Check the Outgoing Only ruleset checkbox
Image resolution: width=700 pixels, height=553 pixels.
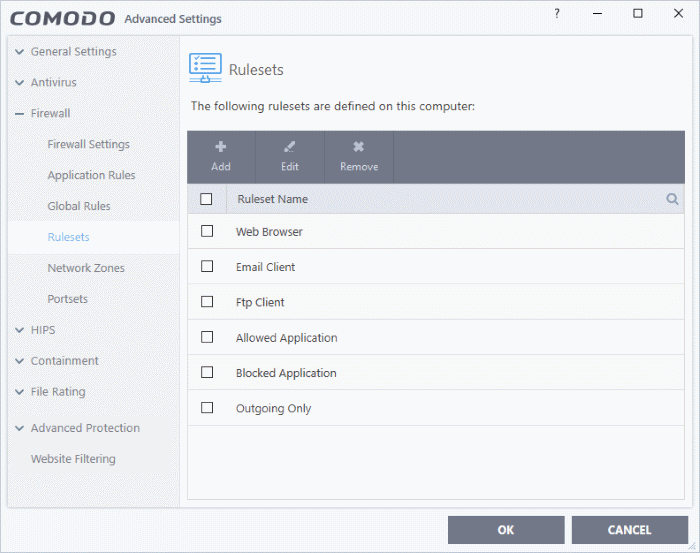[207, 407]
